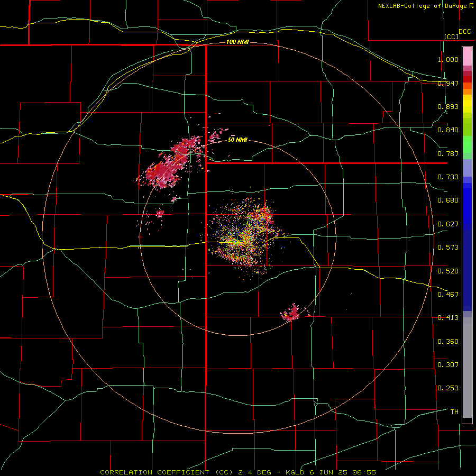This screenshot has width=476, height=476.
Task: Click the 0.467 colorbar value
Action: (448, 295)
